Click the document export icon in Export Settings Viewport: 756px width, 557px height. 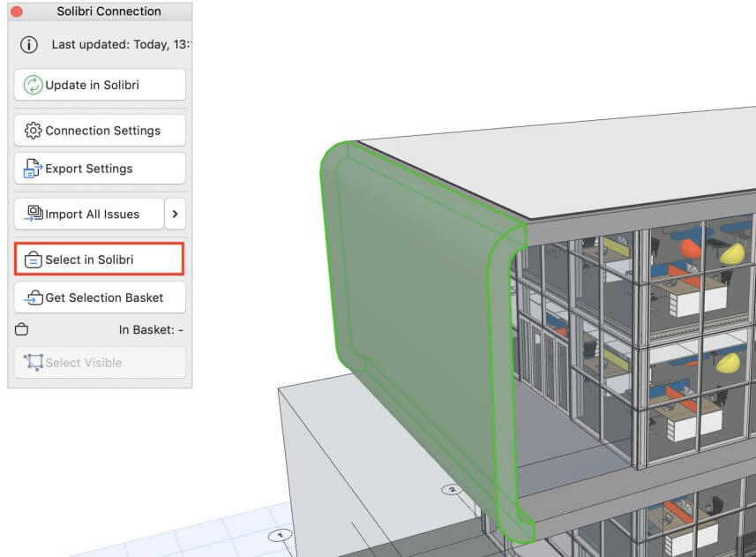[x=33, y=169]
